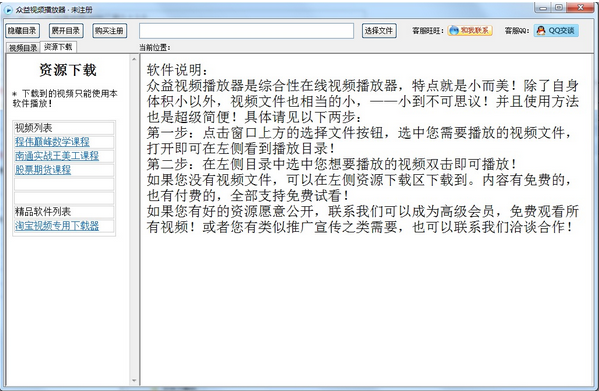This screenshot has width=599, height=391.
Task: Click the 选择文件 button
Action: [x=379, y=31]
